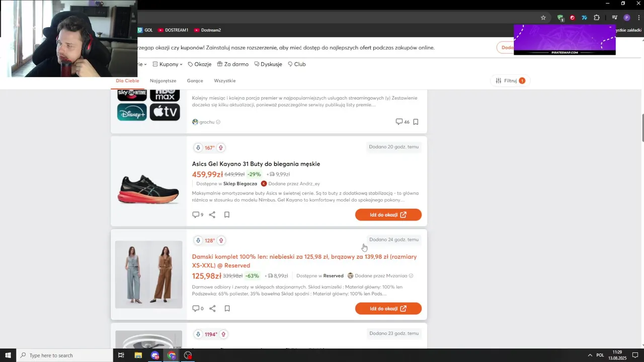
Task: Open the 46 comments on grochu's post
Action: 403,122
